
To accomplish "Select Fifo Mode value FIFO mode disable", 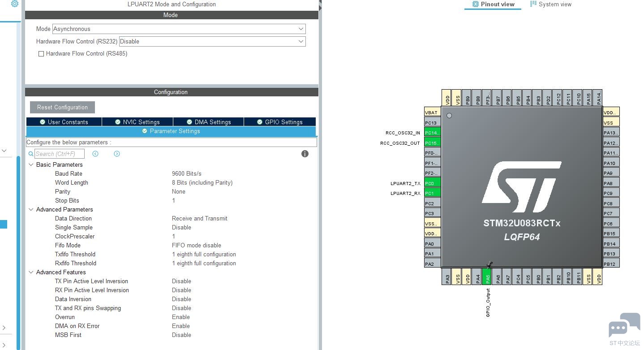I will [x=197, y=245].
